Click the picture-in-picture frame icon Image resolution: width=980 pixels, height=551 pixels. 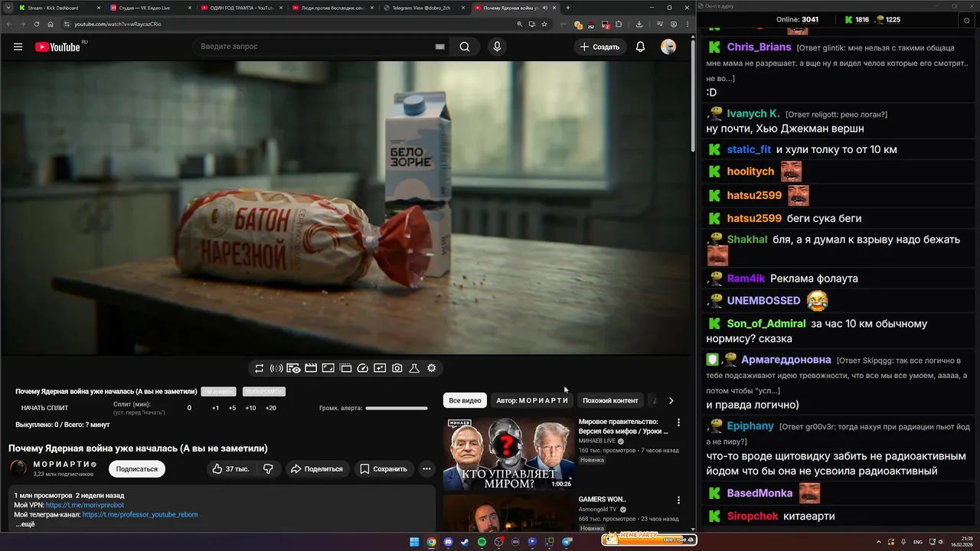(328, 368)
